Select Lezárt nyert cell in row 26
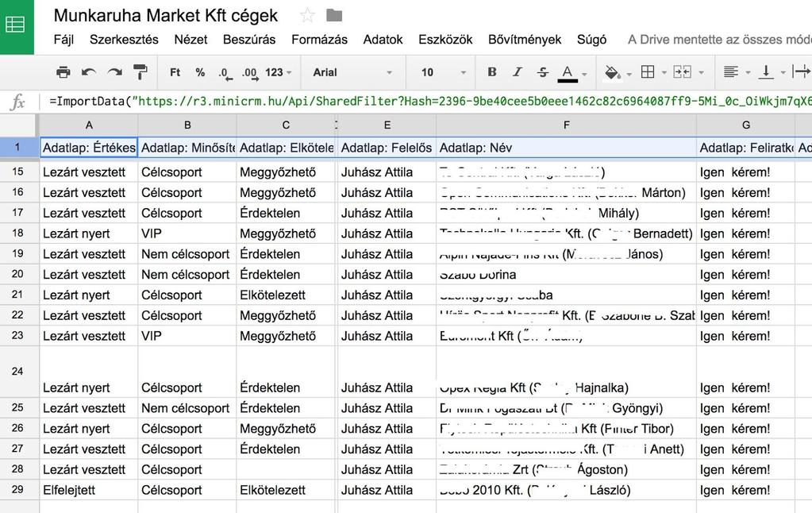This screenshot has height=513, width=812. (89, 429)
